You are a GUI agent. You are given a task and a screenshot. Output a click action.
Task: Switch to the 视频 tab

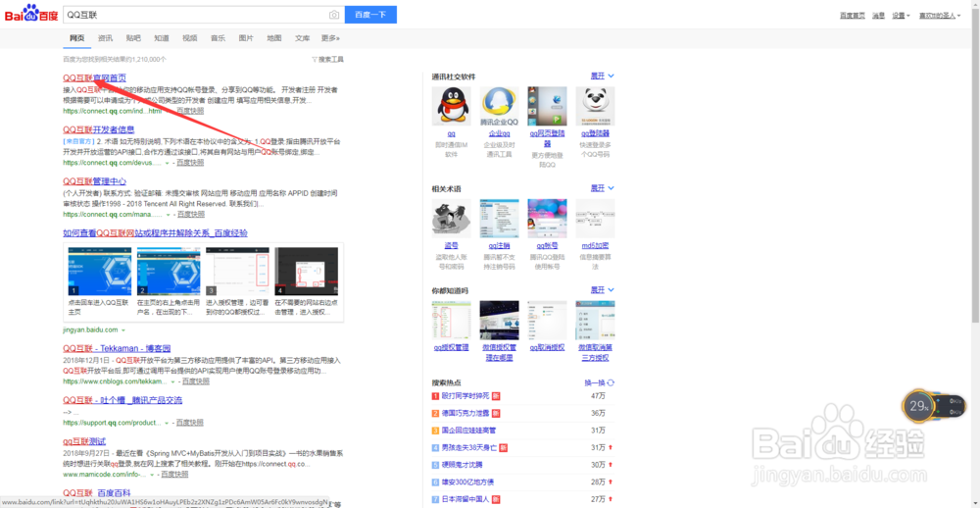coord(189,38)
